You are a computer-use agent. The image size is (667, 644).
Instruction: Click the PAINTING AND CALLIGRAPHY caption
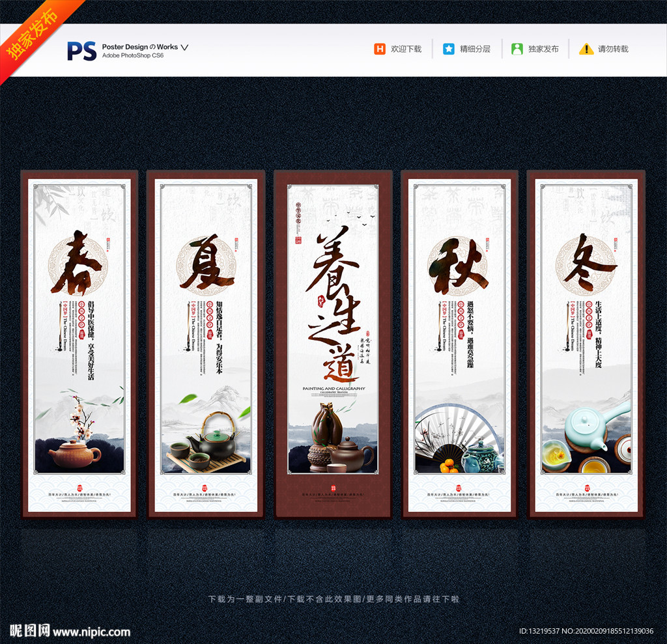tap(334, 388)
